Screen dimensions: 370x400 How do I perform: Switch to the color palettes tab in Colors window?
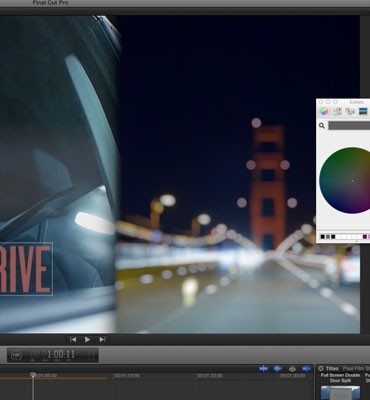point(350,111)
